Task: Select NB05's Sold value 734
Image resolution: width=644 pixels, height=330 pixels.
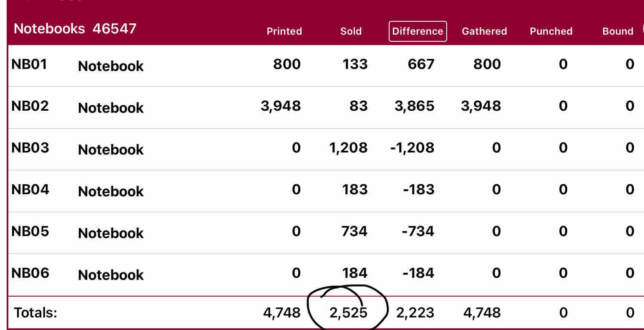Action: click(x=354, y=231)
